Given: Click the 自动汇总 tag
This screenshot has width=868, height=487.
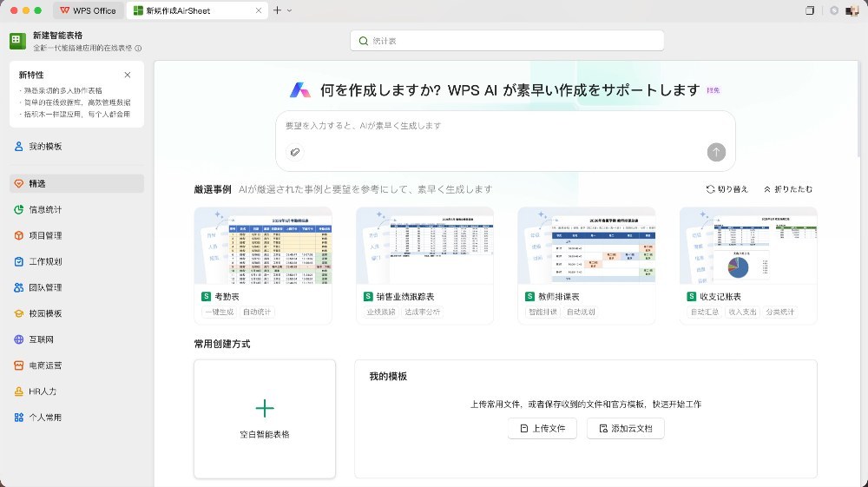Looking at the screenshot, I should click(705, 313).
